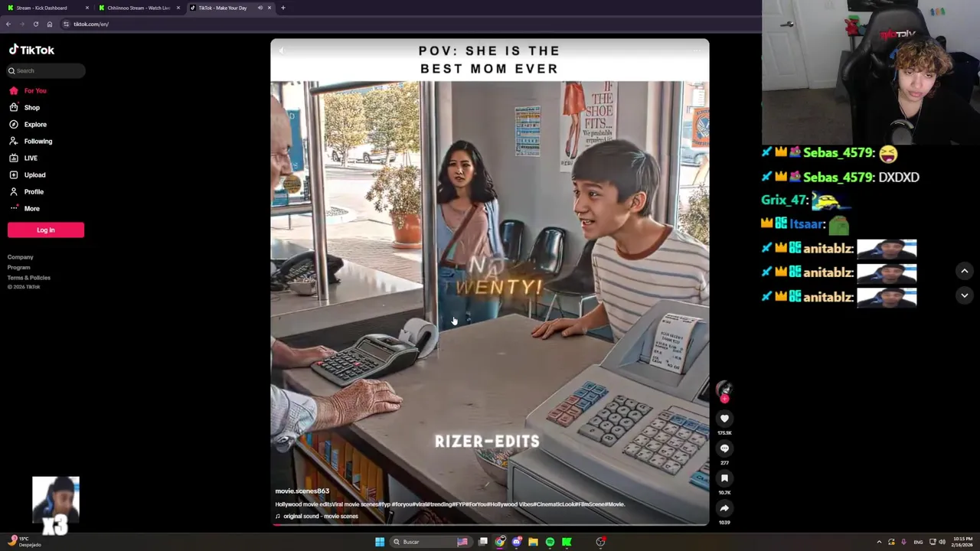Reload the page with the refresh icon
Viewport: 980px width, 551px height.
pyautogui.click(x=35, y=24)
